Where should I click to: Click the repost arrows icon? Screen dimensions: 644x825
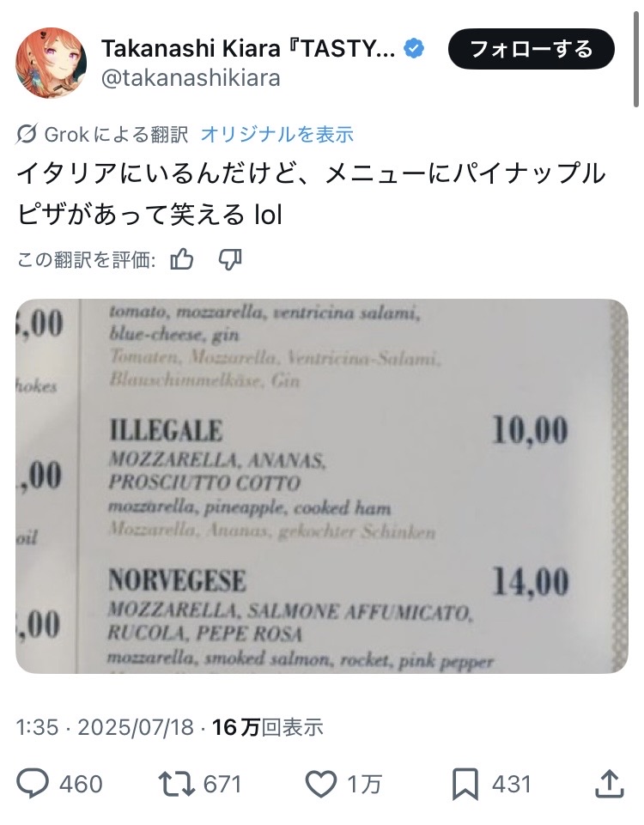(177, 784)
